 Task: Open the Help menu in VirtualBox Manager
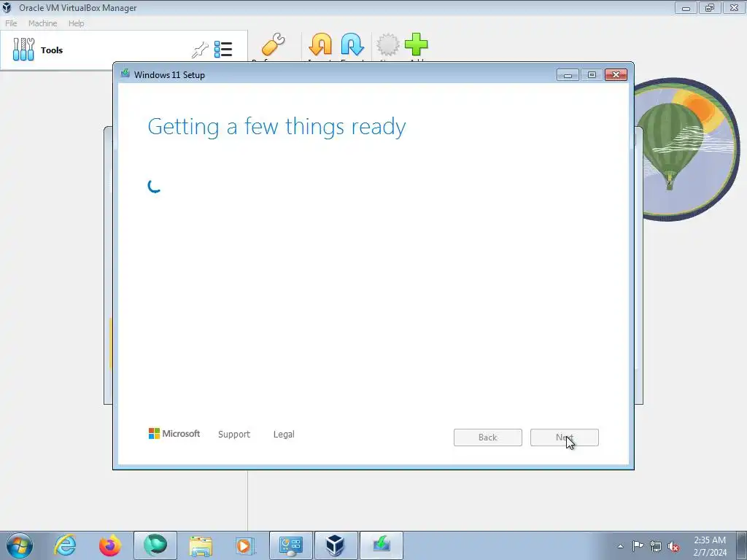click(76, 23)
